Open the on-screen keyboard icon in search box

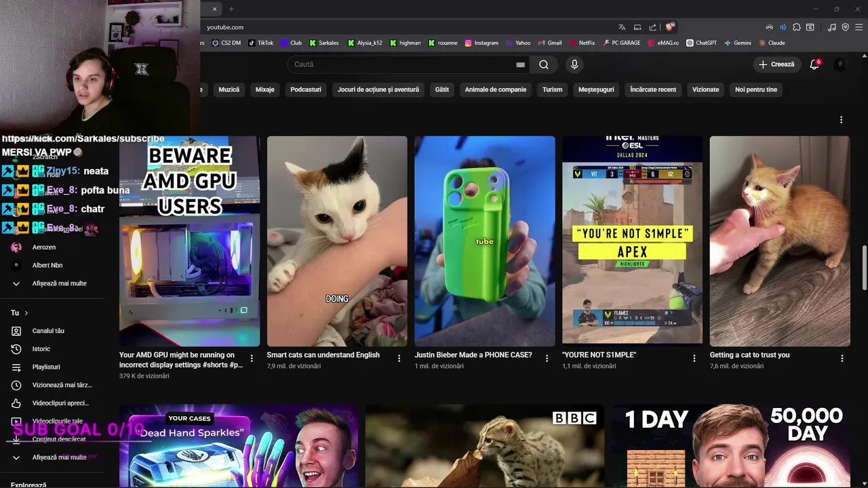[520, 64]
